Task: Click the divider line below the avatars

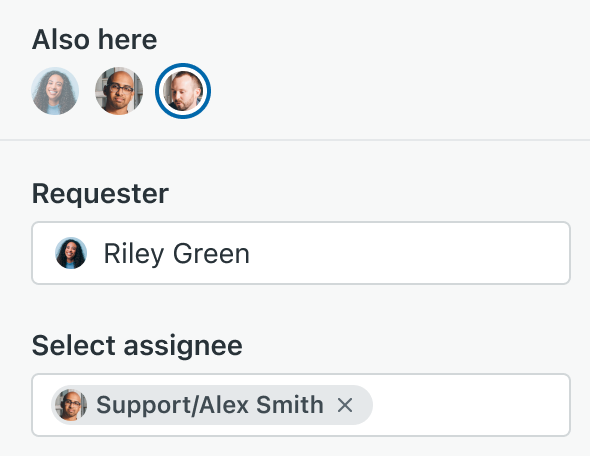Action: pos(295,140)
